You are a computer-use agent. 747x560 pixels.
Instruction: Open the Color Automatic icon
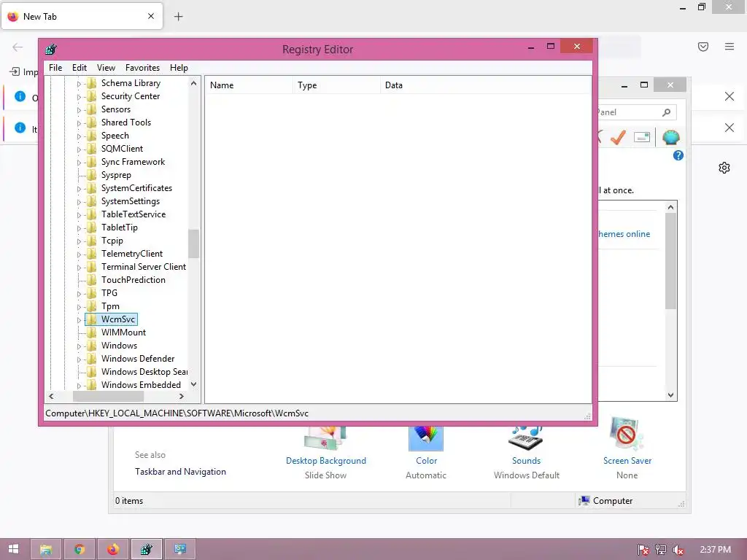coord(426,438)
